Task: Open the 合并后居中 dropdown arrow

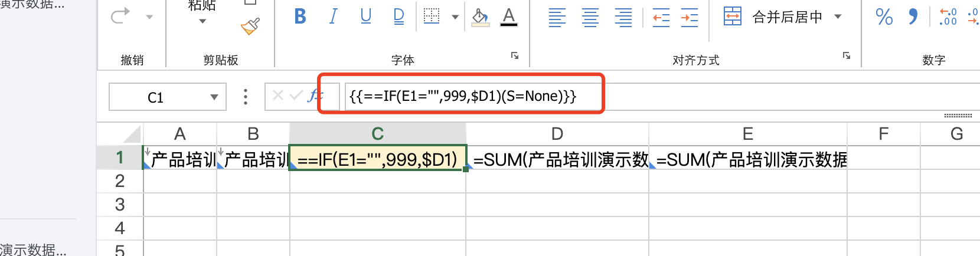Action: pos(838,17)
